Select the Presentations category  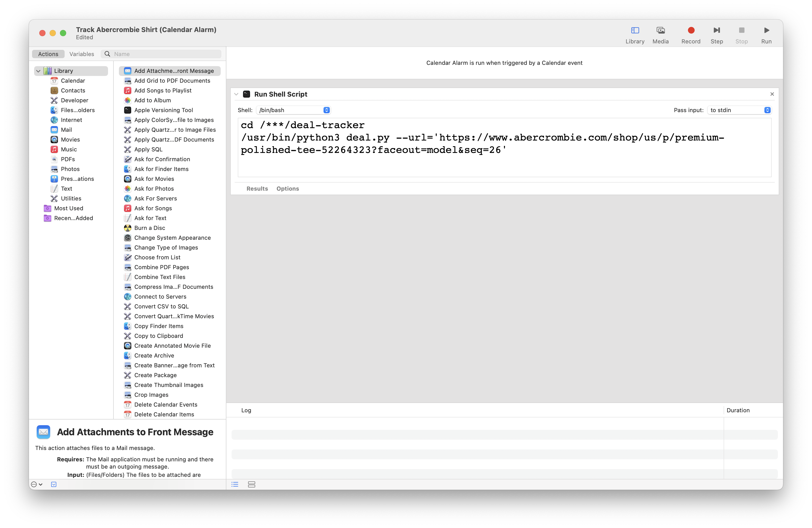pyautogui.click(x=77, y=179)
